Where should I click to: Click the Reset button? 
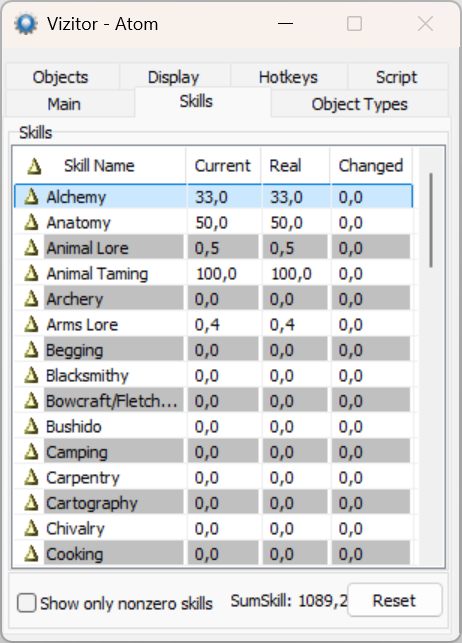(x=394, y=600)
